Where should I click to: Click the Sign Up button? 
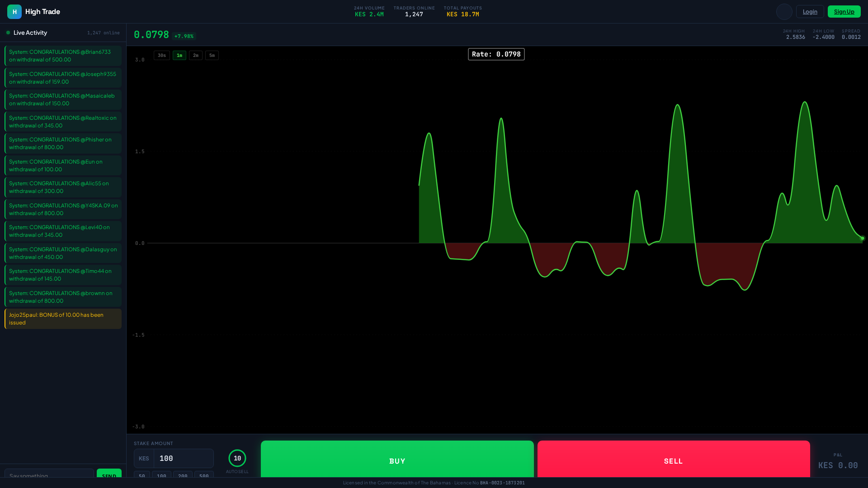(x=844, y=12)
